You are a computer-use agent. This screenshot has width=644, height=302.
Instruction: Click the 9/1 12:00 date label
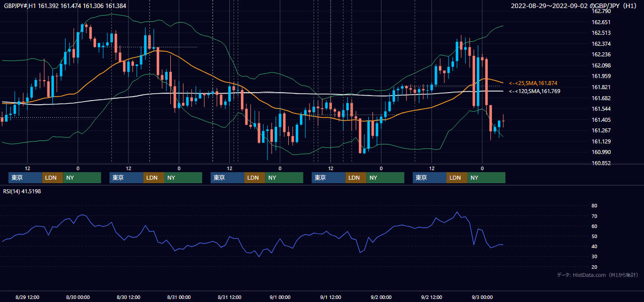pos(331,297)
